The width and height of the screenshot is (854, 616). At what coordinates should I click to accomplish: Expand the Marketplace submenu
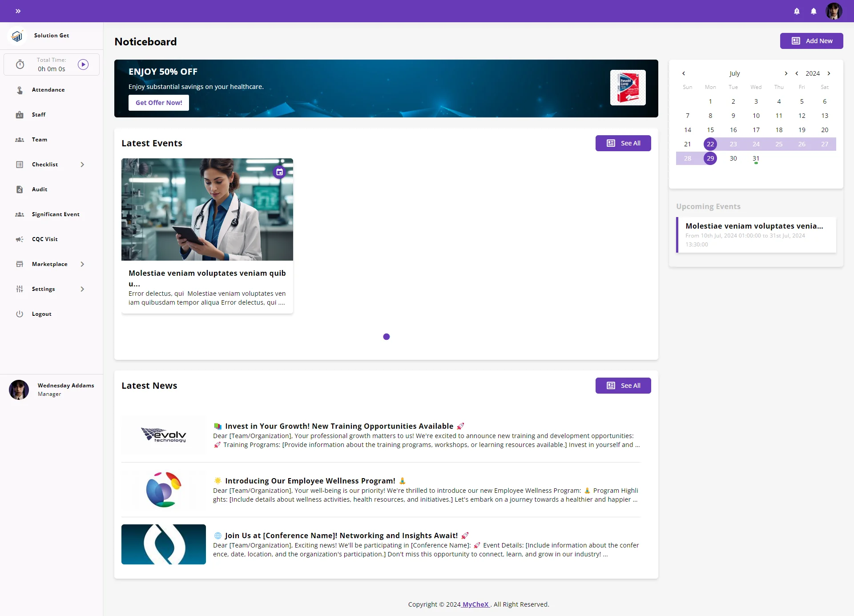point(82,264)
